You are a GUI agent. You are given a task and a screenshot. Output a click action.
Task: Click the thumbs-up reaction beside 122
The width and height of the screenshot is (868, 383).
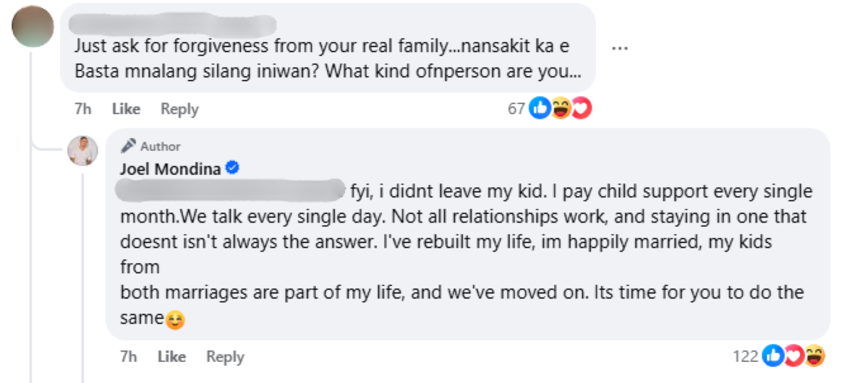773,356
